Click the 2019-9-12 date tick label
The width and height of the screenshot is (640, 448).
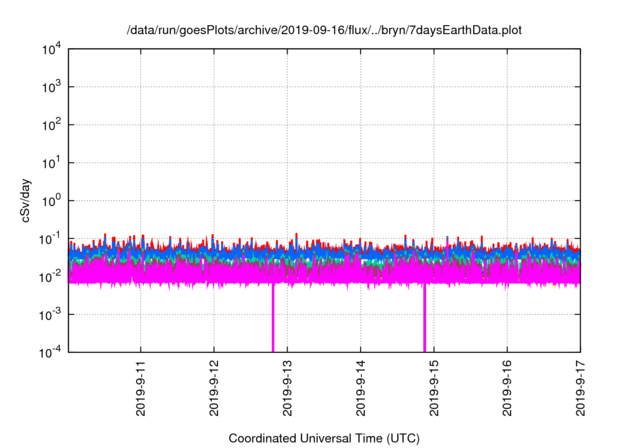click(x=214, y=388)
